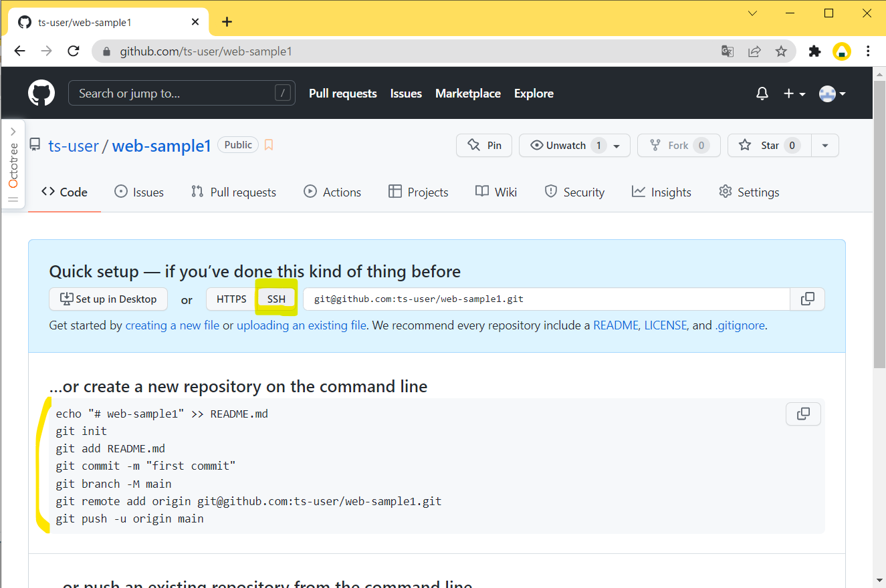This screenshot has width=886, height=588.
Task: Click the LICENSE link
Action: (666, 326)
